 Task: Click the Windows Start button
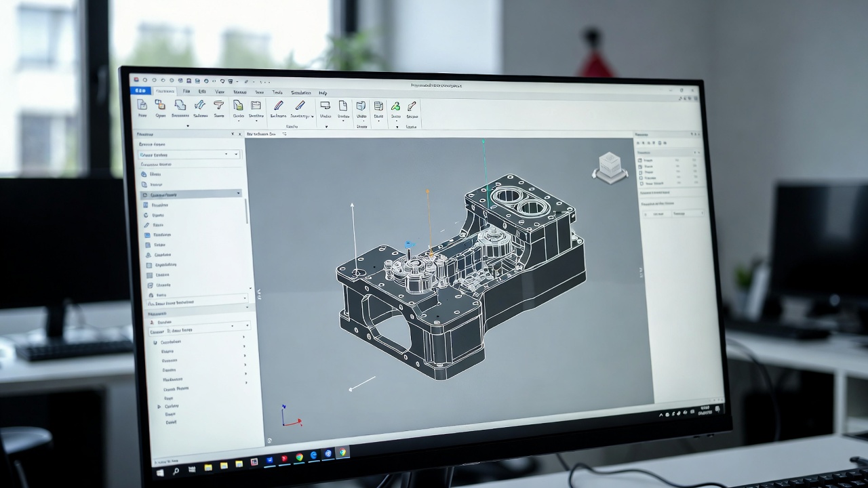click(160, 472)
